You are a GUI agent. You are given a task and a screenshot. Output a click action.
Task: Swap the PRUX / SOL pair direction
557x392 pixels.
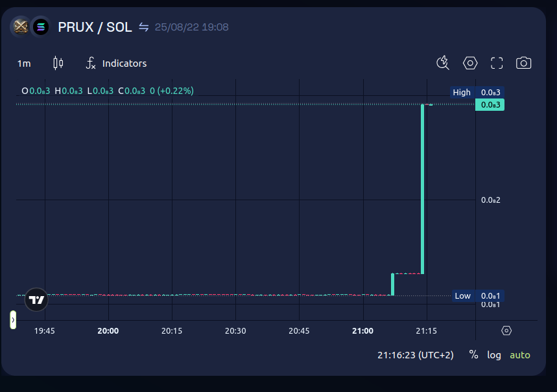point(143,27)
